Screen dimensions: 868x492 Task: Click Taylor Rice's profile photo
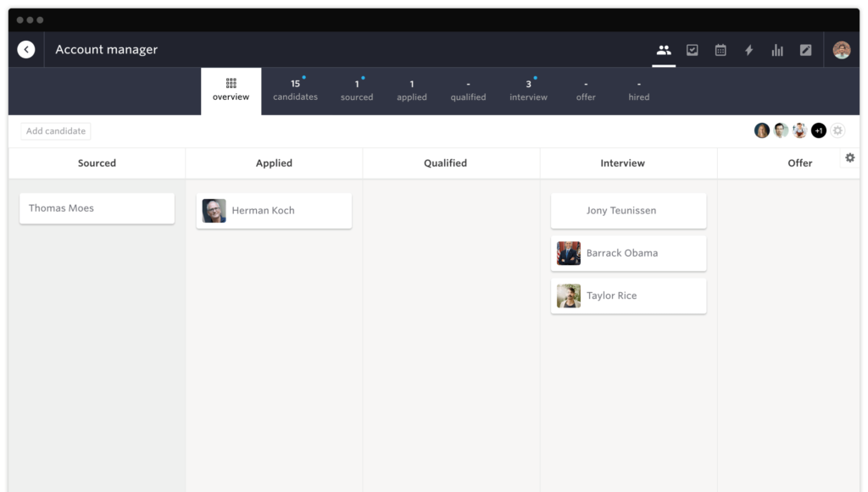click(569, 296)
